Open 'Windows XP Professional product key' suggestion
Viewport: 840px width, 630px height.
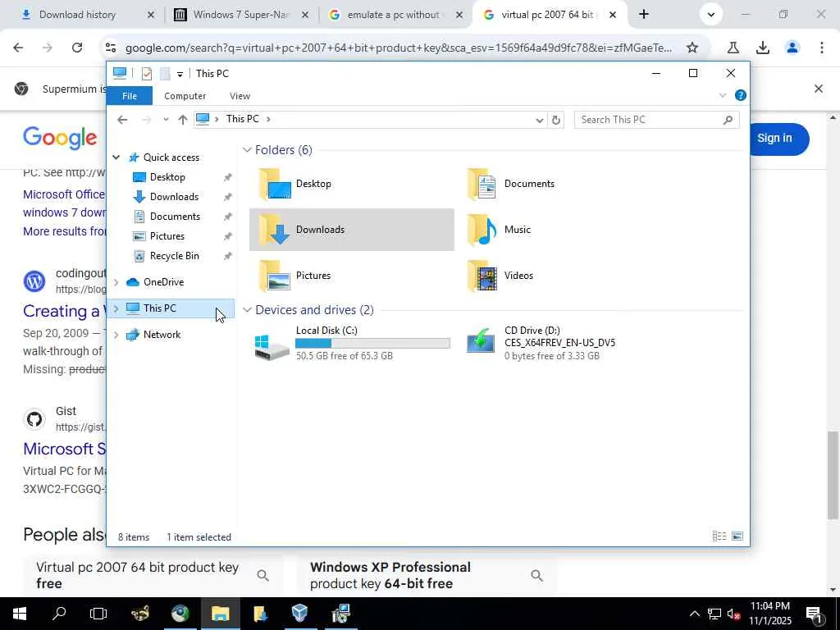tap(427, 575)
